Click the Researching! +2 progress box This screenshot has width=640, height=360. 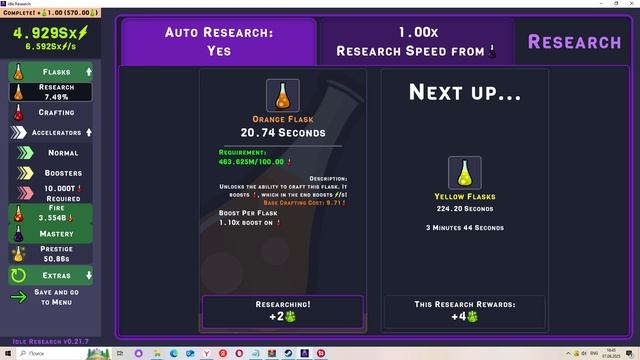pos(282,311)
